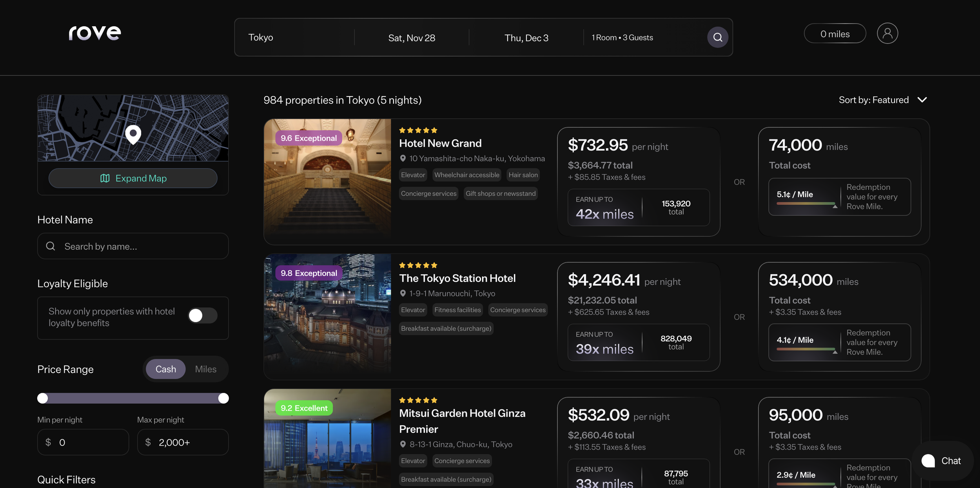Open the Chat widget
The height and width of the screenshot is (488, 980).
(943, 461)
